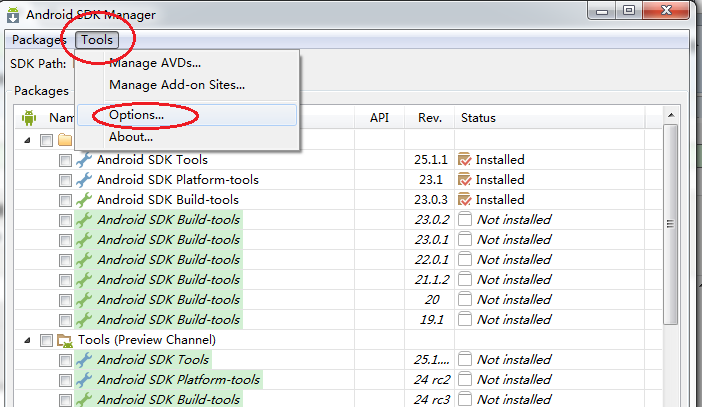702x407 pixels.
Task: Click wrench icon of Build-tools 23.0.2
Action: 84,220
